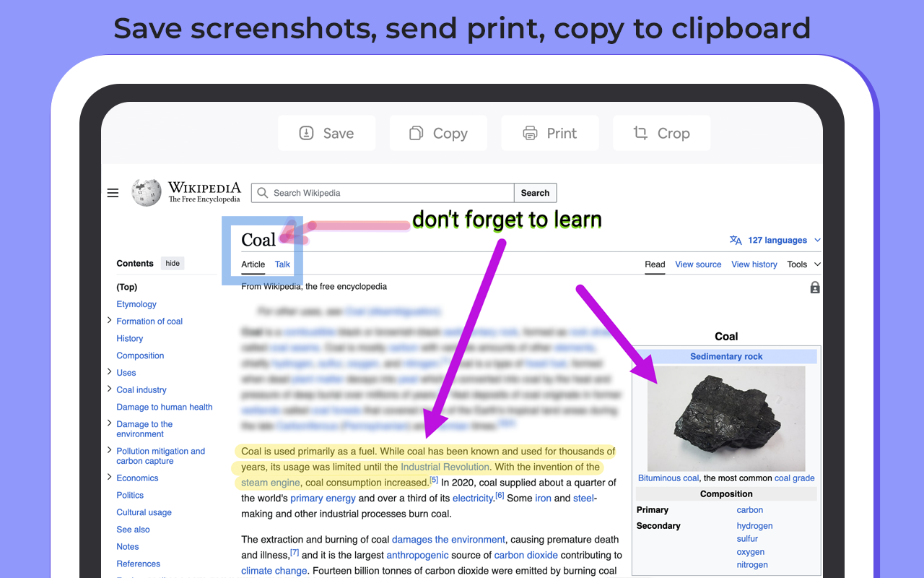
Task: Send the screenshot to Print
Action: click(550, 133)
